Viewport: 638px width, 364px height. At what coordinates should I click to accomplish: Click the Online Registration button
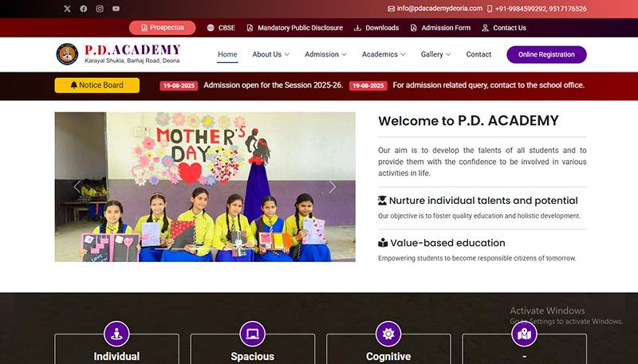(x=546, y=54)
